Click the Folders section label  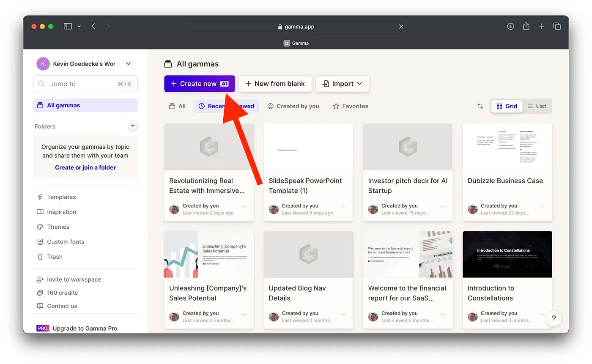coord(45,126)
